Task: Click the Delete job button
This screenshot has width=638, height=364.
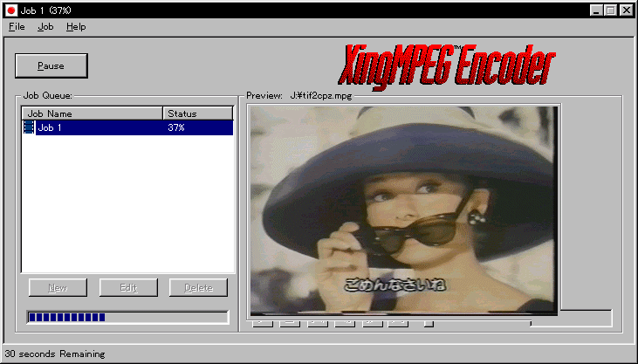Action: (199, 288)
